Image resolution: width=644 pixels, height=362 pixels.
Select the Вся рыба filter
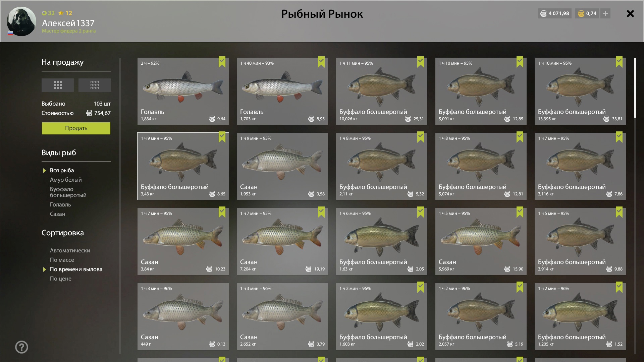(x=62, y=170)
